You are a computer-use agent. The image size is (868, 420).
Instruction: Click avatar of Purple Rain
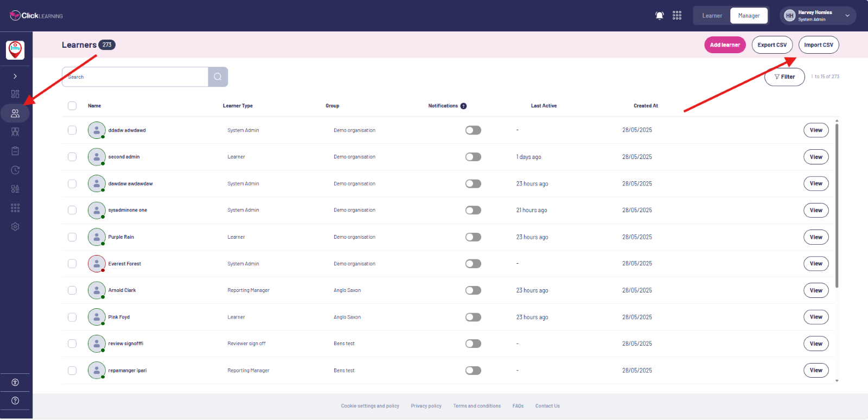coord(97,237)
